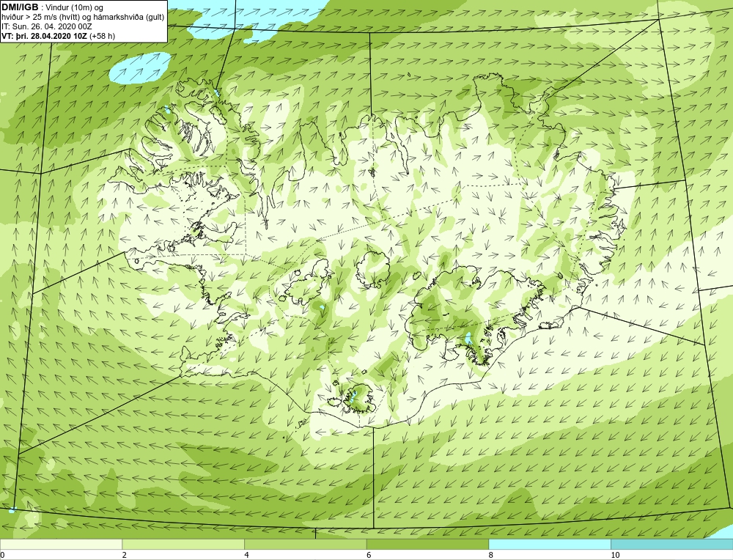The image size is (733, 560).
Task: Click the legend swatch for 2–4 m/s
Action: point(183,544)
